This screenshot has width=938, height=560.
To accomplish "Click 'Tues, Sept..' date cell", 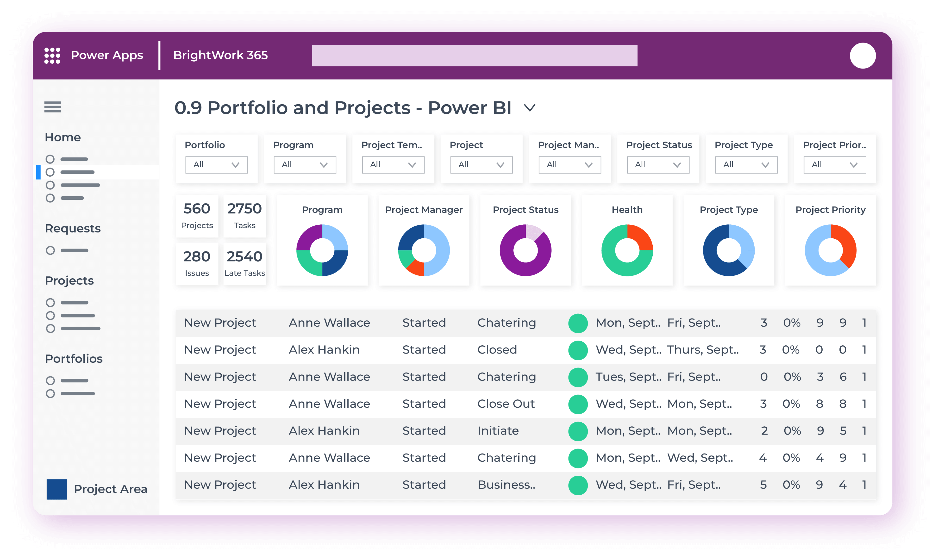I will click(x=628, y=377).
